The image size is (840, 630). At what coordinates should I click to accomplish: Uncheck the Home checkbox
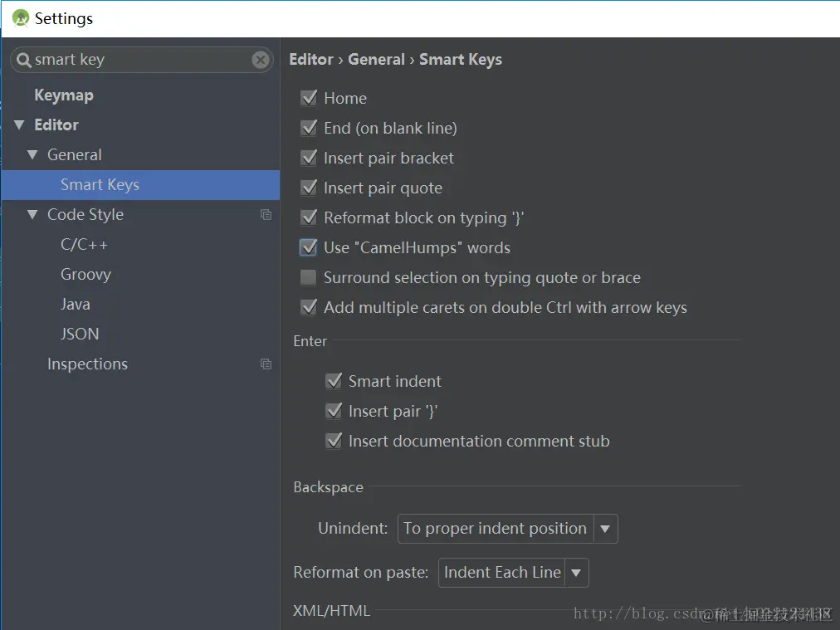coord(309,98)
